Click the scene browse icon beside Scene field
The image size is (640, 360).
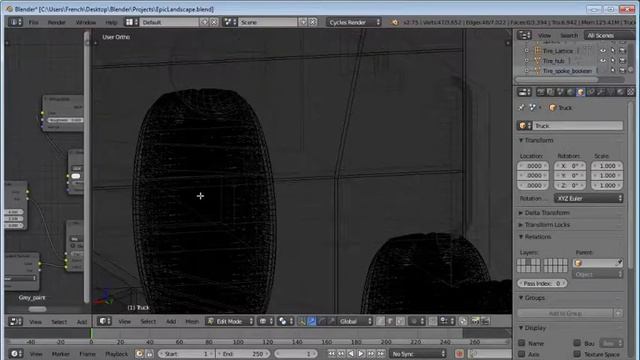click(x=231, y=22)
